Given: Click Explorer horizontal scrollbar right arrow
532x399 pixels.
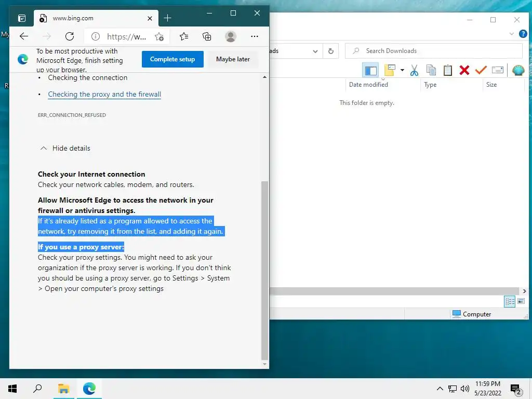Looking at the screenshot, I should (524, 291).
